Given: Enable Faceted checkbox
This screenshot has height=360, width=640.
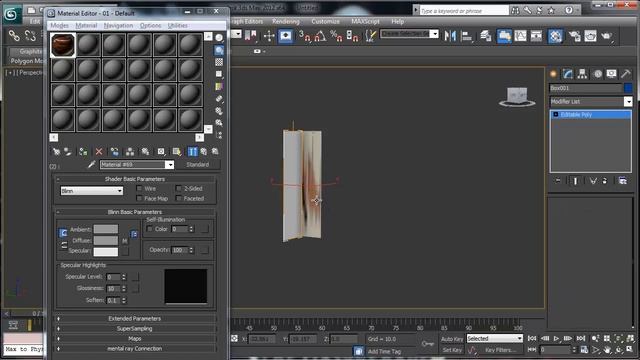Looking at the screenshot, I should click(179, 198).
